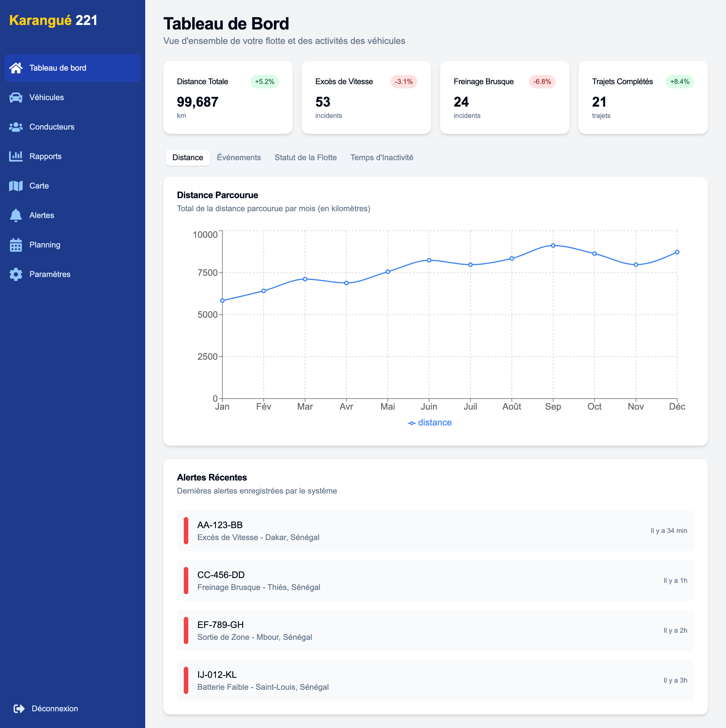
Task: Select the Planning calendar icon
Action: [x=16, y=245]
